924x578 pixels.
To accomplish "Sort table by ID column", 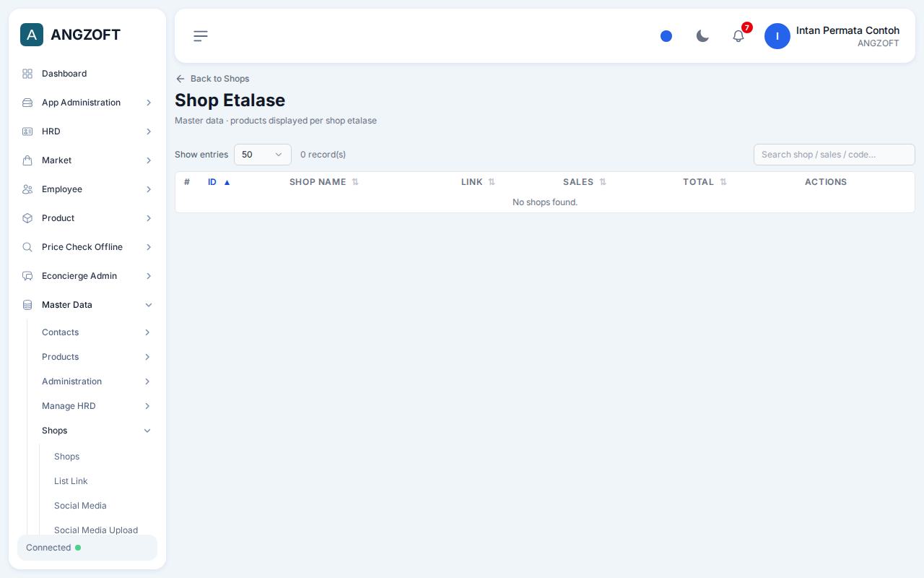I will click(x=219, y=182).
